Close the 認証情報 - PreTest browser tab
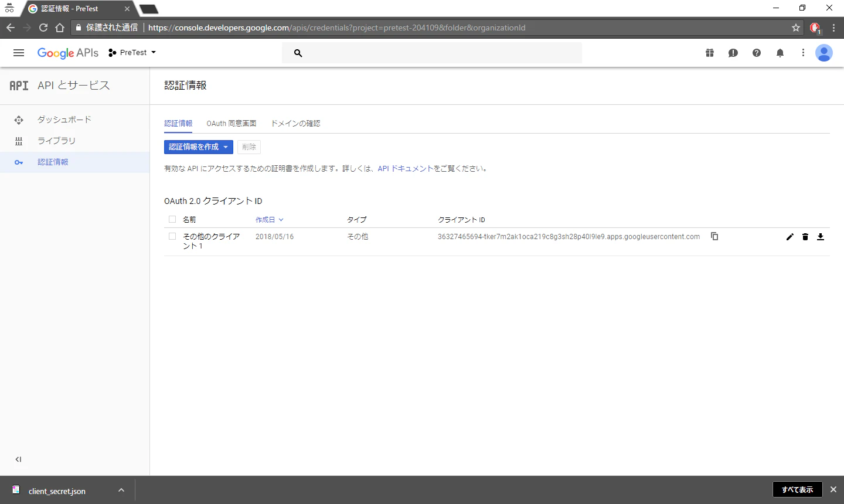 coord(127,9)
